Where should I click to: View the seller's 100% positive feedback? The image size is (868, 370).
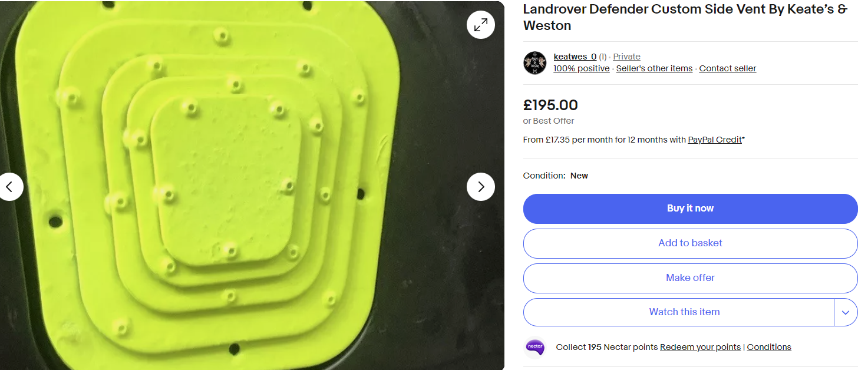(582, 68)
